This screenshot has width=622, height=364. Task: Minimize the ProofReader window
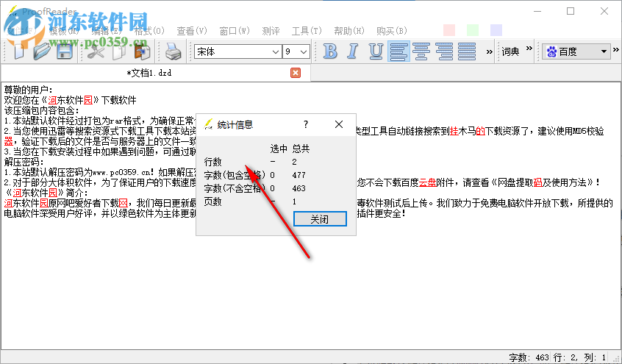point(537,11)
